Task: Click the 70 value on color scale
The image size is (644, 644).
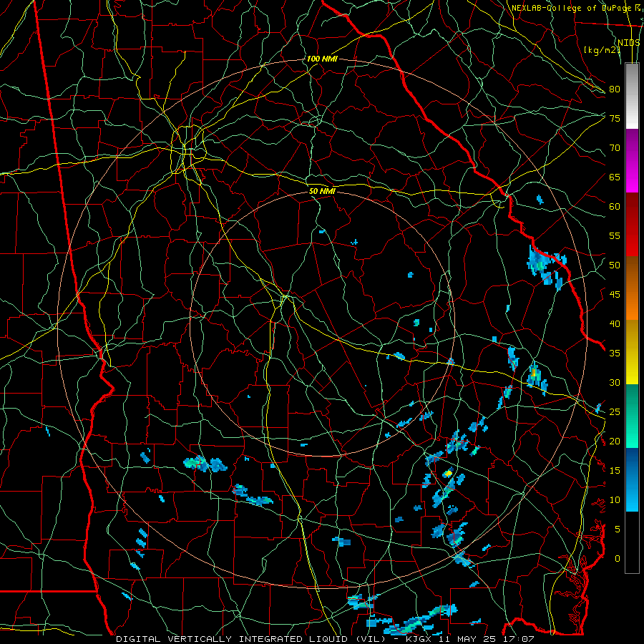Action: (x=615, y=148)
